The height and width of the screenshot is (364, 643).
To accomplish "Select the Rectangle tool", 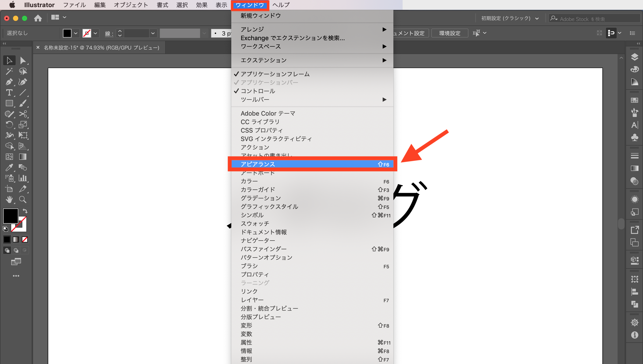I will pos(9,103).
